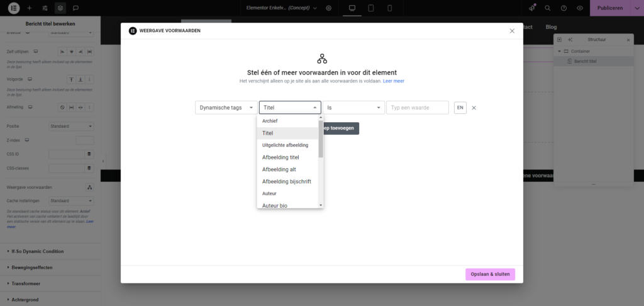Click Publiceren button
The width and height of the screenshot is (644, 306).
[610, 8]
